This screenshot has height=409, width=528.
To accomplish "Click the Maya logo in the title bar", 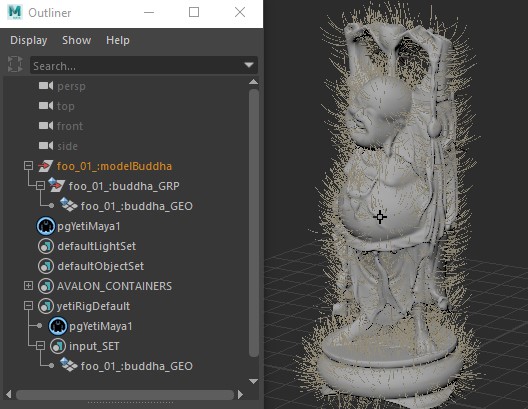I will [15, 12].
